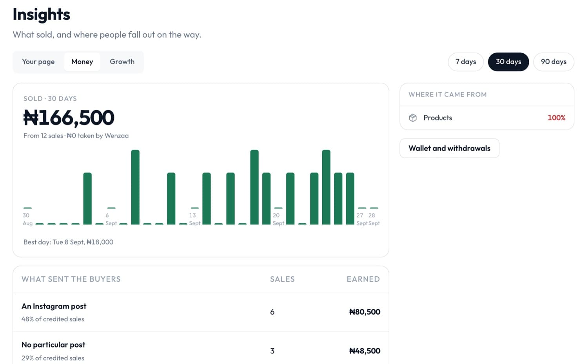
Task: Click the ₦48,500 earned amount
Action: pos(365,351)
